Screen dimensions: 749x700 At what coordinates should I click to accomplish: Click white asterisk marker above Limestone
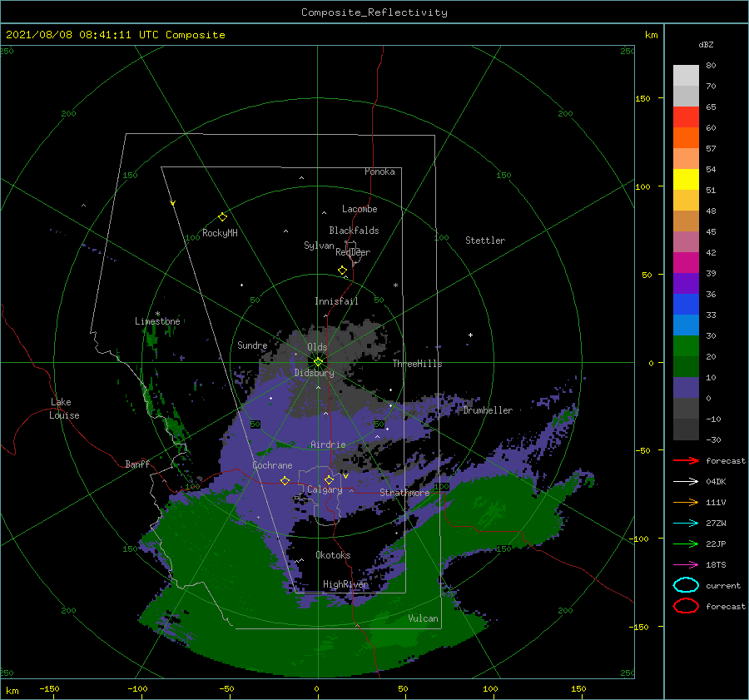pyautogui.click(x=157, y=314)
